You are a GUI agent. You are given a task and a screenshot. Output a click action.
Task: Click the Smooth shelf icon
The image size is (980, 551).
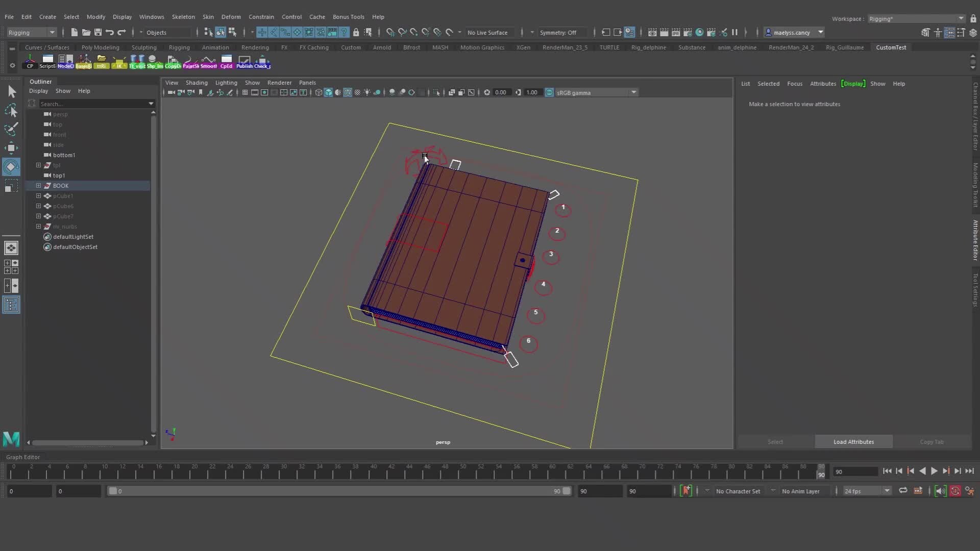[208, 61]
